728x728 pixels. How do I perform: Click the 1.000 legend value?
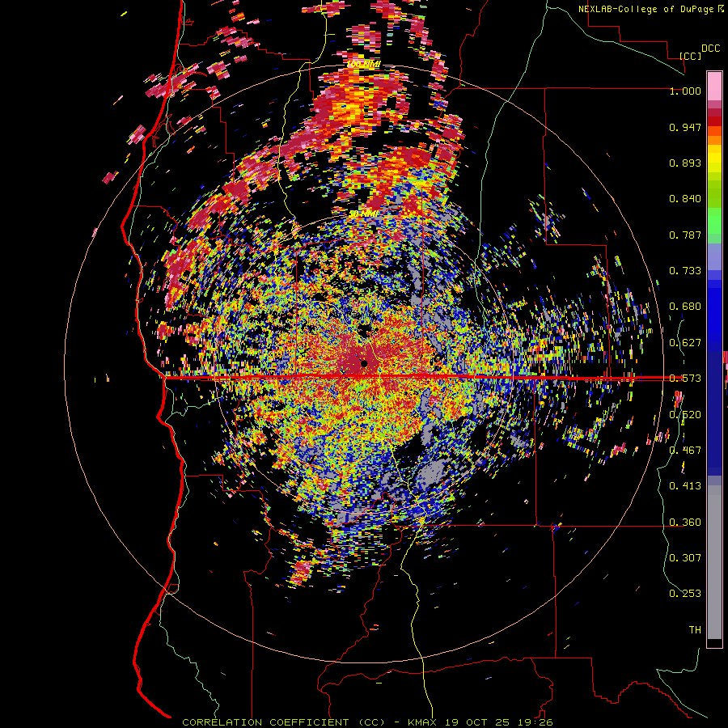685,91
